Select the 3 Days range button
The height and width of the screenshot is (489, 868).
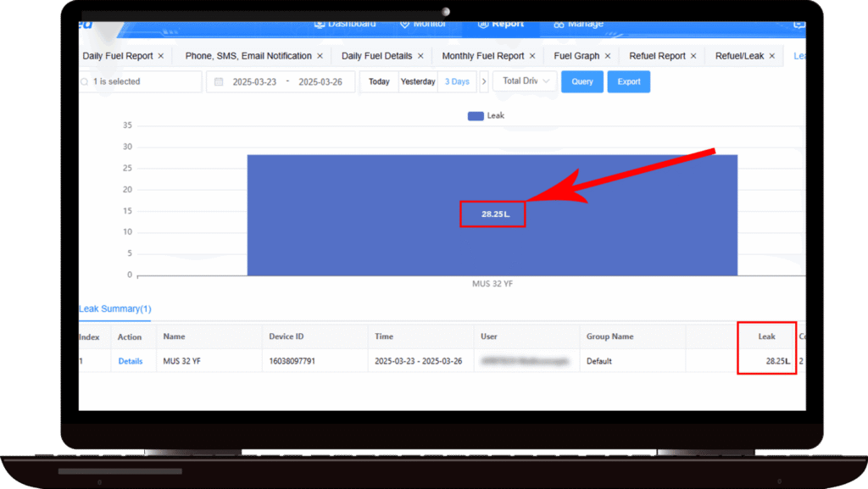point(457,82)
